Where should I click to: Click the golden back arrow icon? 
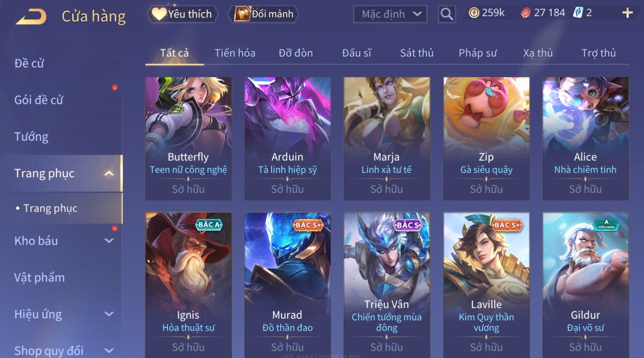click(31, 17)
